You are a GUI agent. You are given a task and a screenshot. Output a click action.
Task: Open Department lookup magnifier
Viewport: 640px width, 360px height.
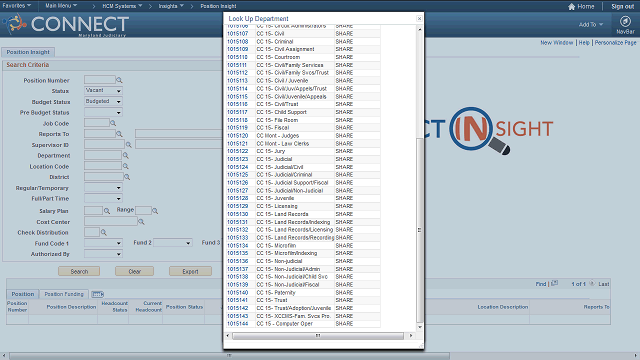point(126,156)
